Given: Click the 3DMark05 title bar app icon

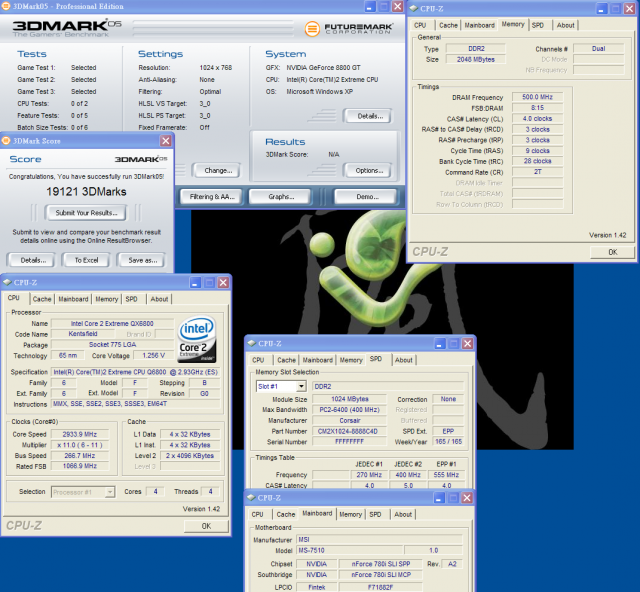Looking at the screenshot, I should click(6, 6).
